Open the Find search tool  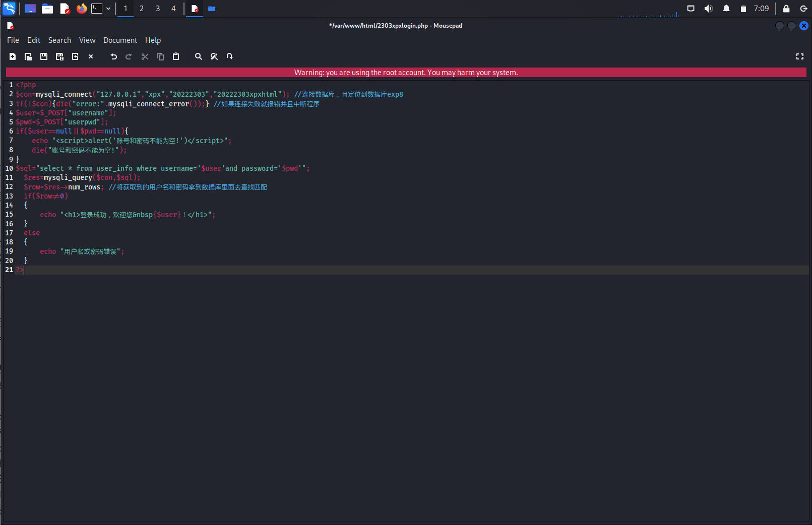tap(199, 56)
